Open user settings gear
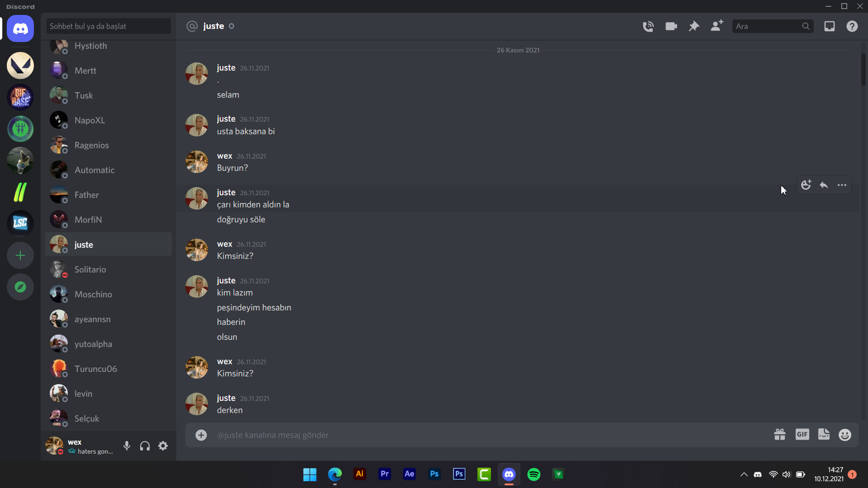 pyautogui.click(x=163, y=446)
